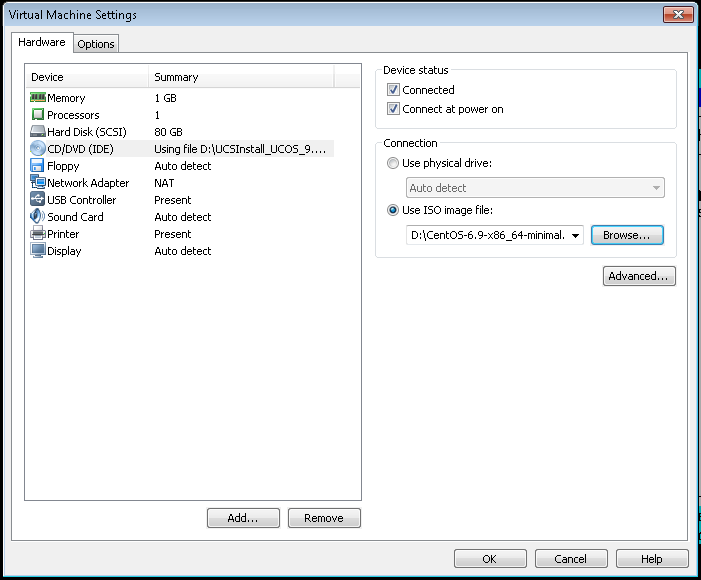Select the Memory device icon
This screenshot has width=701, height=580.
coord(38,97)
